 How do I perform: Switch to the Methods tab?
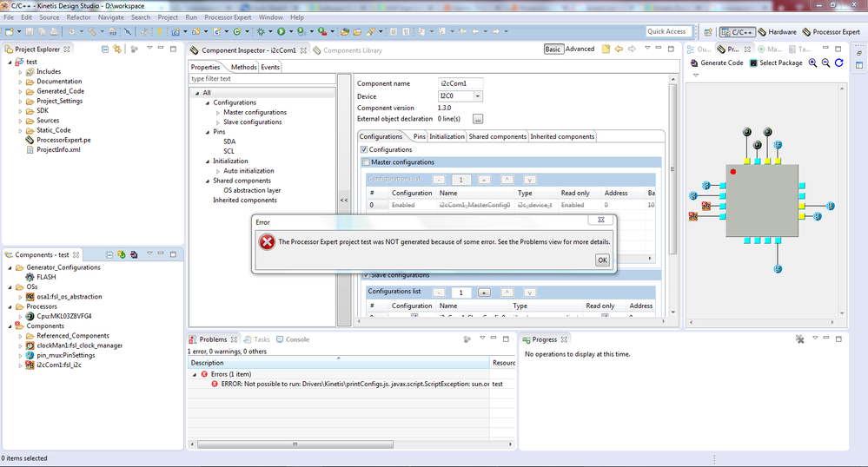coord(243,67)
